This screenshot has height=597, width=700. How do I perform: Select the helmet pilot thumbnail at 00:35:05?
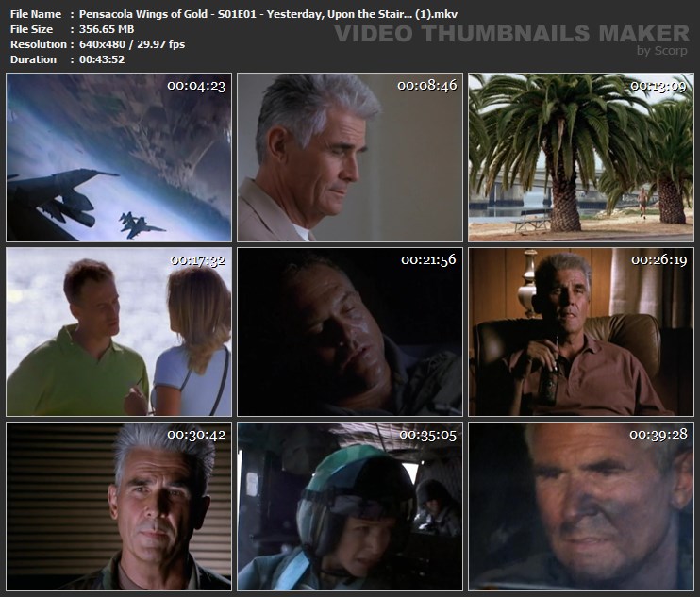[x=350, y=506]
